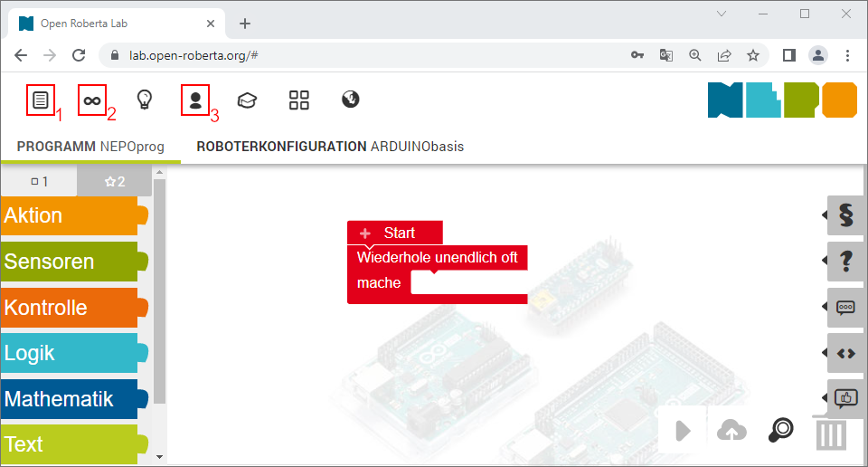Click the toolbox scrollbar thumb
The image size is (868, 467).
159,291
